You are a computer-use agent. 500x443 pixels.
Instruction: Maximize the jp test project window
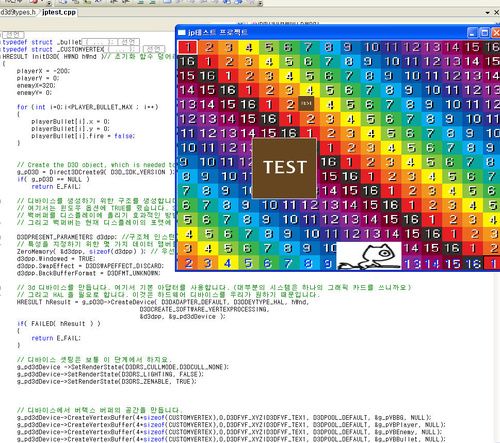coord(484,33)
